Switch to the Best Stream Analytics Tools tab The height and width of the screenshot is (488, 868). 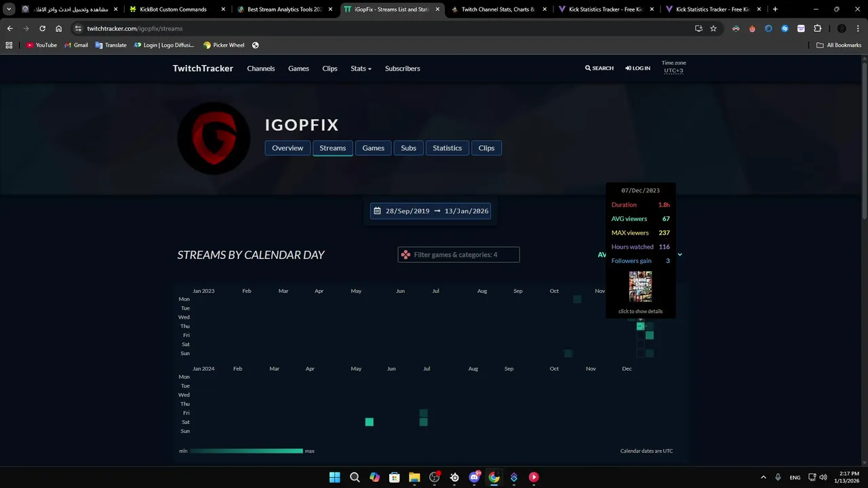click(x=283, y=9)
